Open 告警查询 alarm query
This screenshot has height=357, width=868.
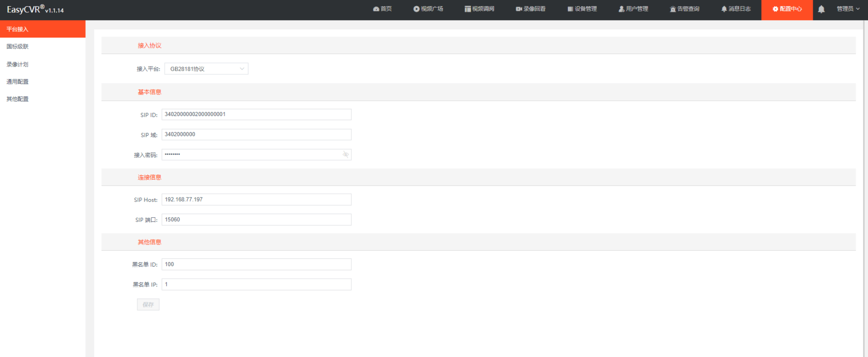click(684, 9)
